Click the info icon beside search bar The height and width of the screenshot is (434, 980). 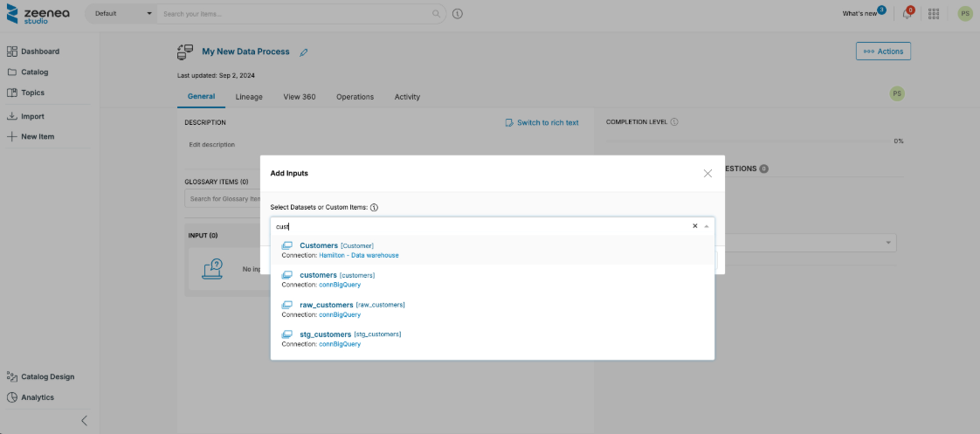point(458,14)
